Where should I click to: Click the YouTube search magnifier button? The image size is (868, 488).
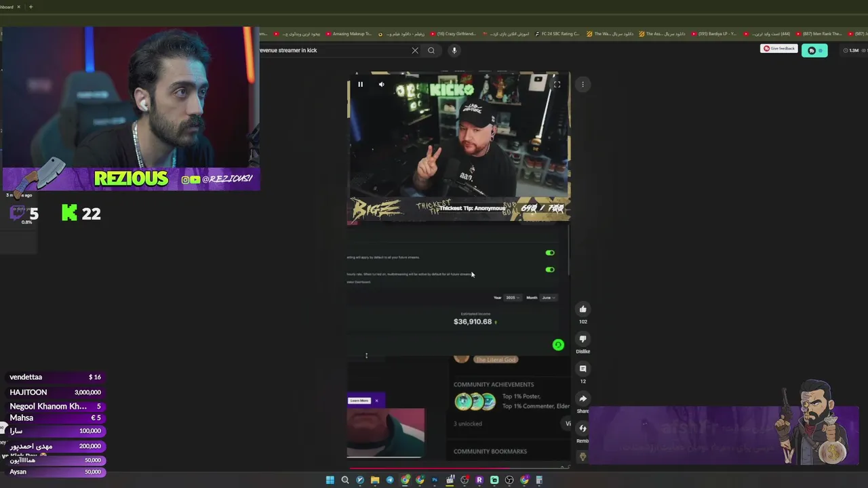click(x=431, y=50)
